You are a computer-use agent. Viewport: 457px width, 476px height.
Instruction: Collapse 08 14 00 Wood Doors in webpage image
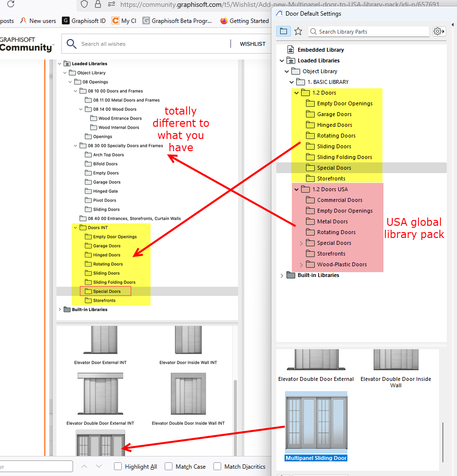point(81,109)
